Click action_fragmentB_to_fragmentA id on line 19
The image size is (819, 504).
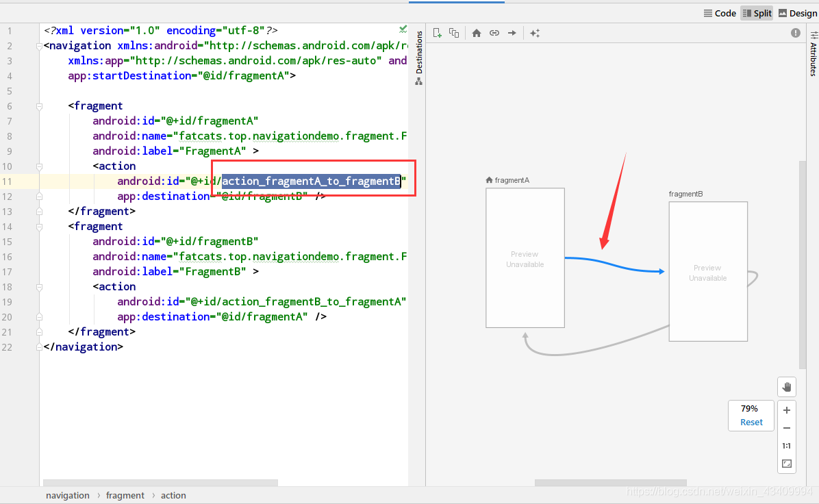tap(312, 301)
